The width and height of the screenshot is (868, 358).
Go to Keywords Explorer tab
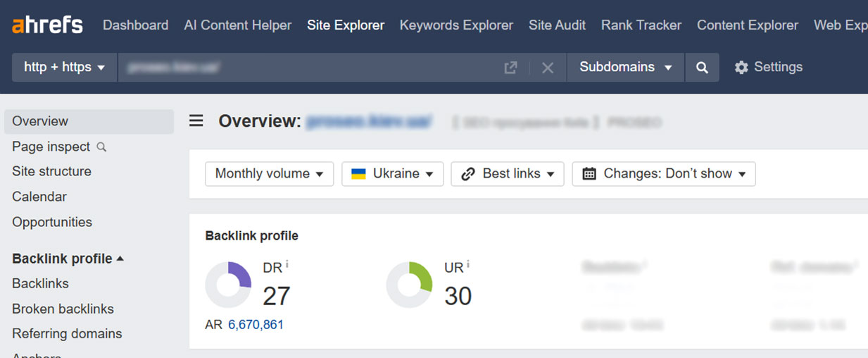point(456,25)
